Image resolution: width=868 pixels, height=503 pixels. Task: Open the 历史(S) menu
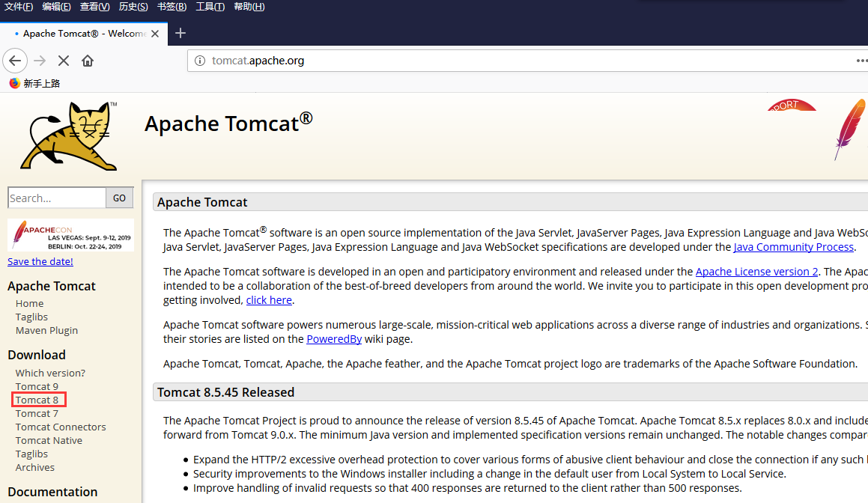click(x=133, y=7)
